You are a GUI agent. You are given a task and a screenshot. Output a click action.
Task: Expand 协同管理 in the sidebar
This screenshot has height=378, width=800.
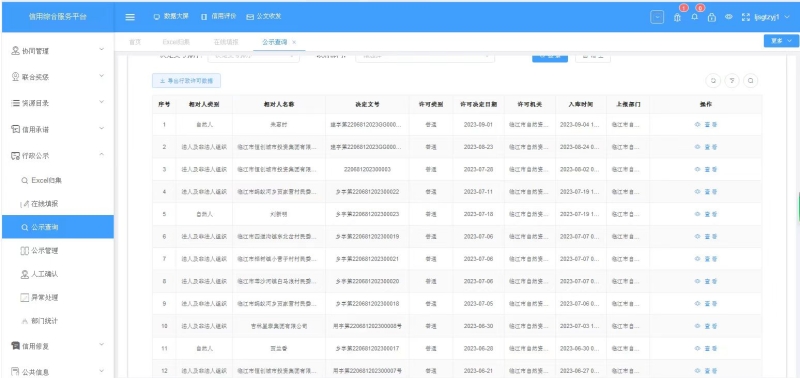coord(58,51)
